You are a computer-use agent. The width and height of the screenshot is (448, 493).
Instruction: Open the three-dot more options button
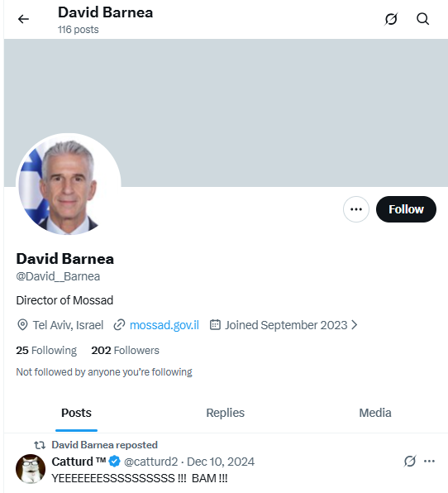tap(356, 209)
